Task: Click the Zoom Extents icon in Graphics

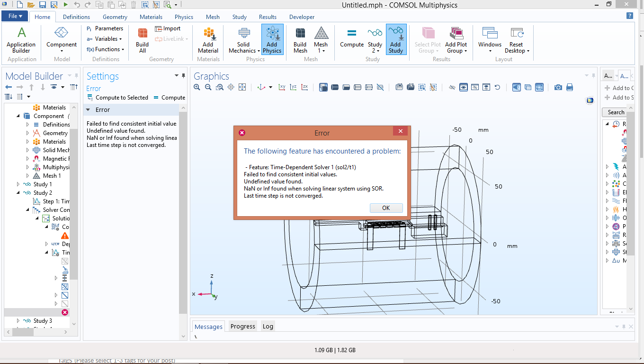Action: (242, 87)
